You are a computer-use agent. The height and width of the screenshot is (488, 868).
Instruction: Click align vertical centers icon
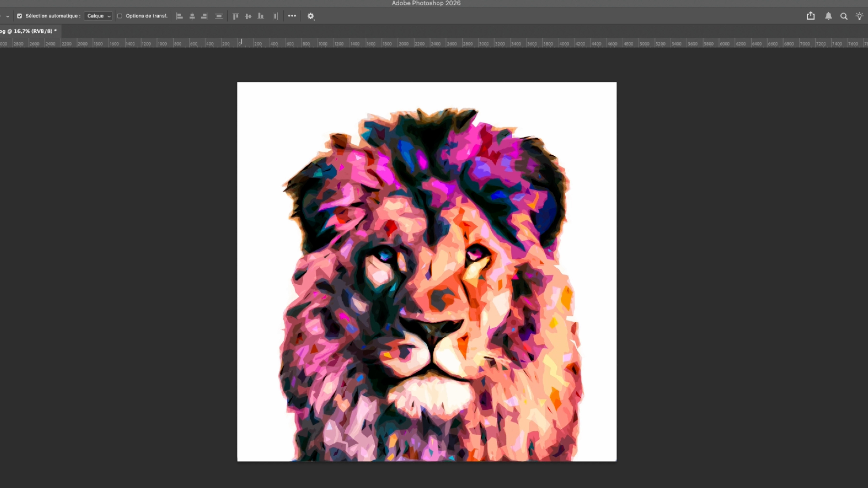tap(248, 16)
